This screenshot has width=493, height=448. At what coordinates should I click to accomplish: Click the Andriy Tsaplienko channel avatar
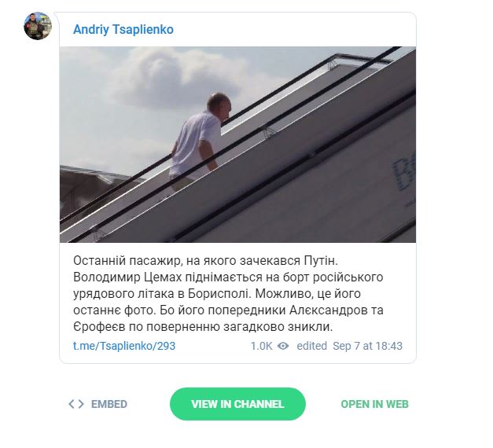coord(38,27)
